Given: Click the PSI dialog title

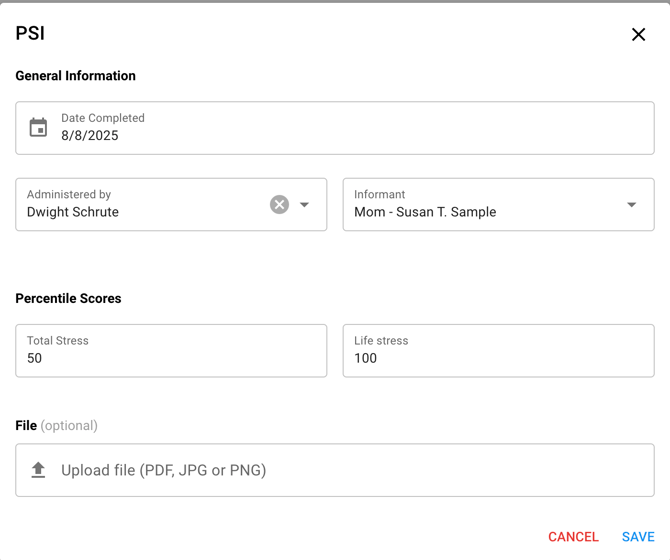Looking at the screenshot, I should [x=30, y=34].
